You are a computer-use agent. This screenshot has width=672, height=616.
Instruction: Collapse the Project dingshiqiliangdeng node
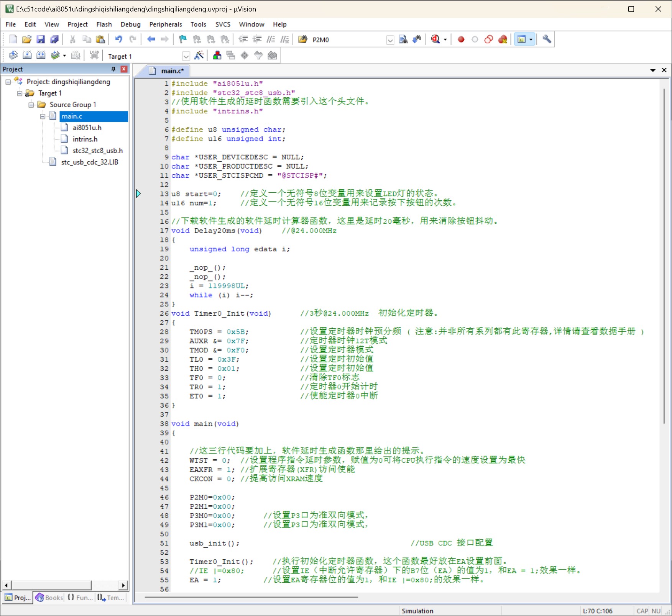(8, 82)
